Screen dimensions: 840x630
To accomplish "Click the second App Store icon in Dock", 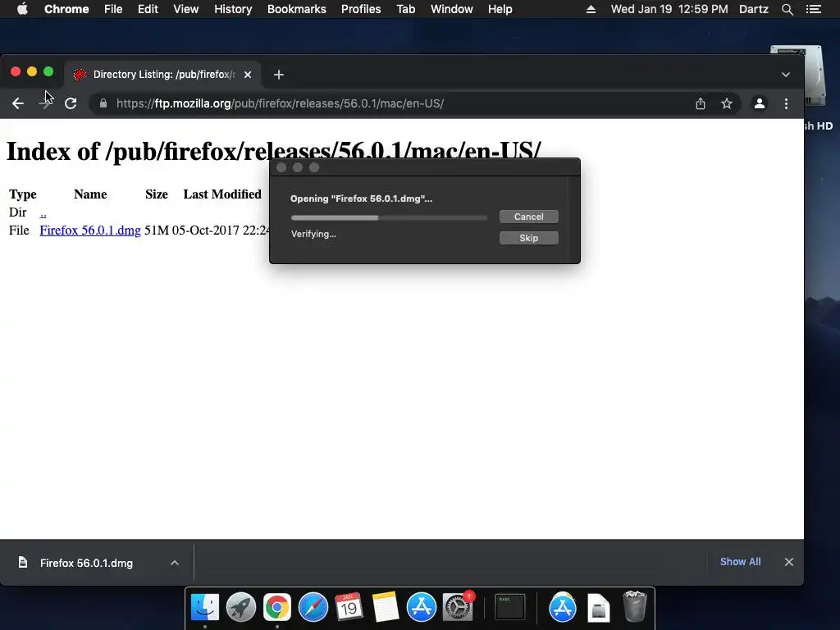I will [x=563, y=608].
